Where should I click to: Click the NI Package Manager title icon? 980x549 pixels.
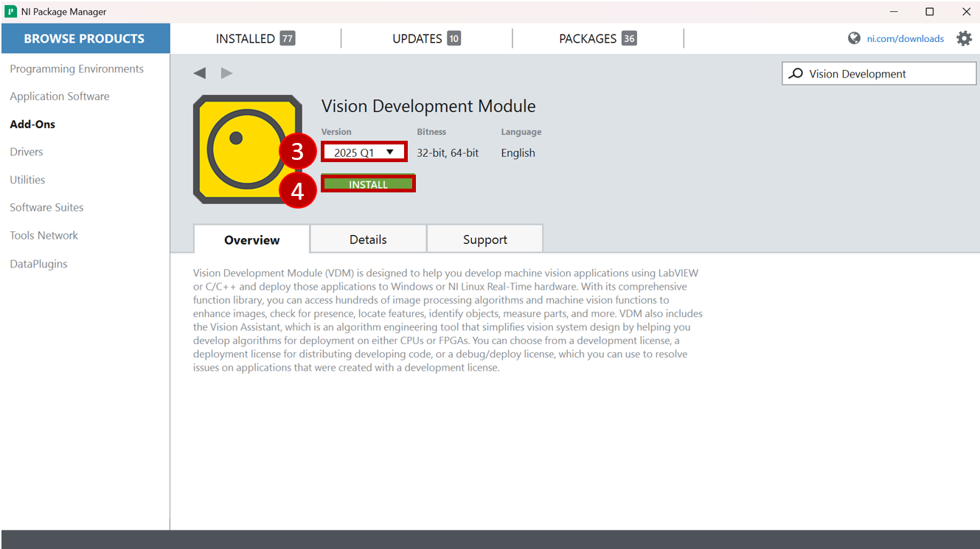[10, 12]
